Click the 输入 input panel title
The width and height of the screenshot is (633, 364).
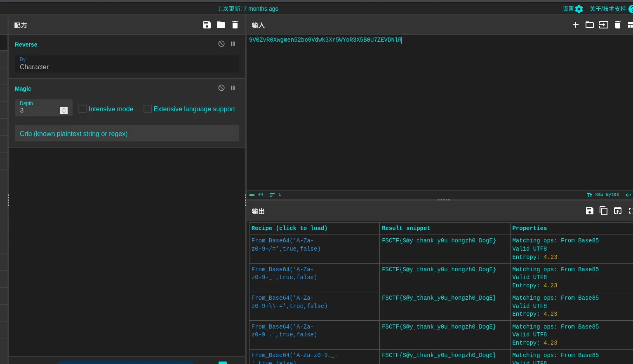pyautogui.click(x=258, y=25)
